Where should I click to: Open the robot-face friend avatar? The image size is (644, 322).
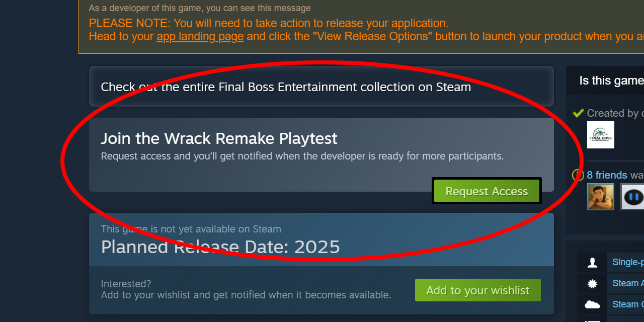tap(632, 197)
